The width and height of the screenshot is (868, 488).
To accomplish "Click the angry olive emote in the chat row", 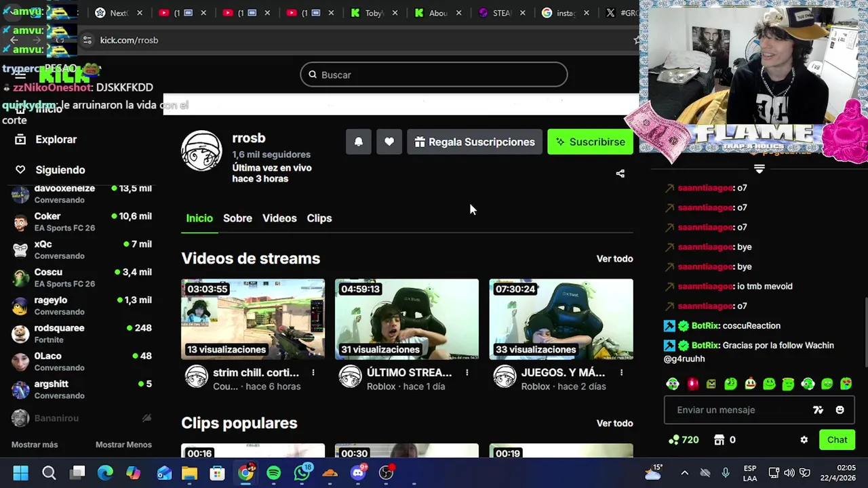I will [711, 384].
